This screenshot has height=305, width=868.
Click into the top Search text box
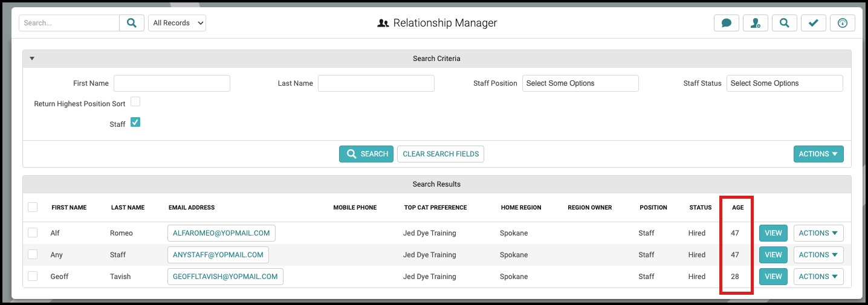(69, 23)
